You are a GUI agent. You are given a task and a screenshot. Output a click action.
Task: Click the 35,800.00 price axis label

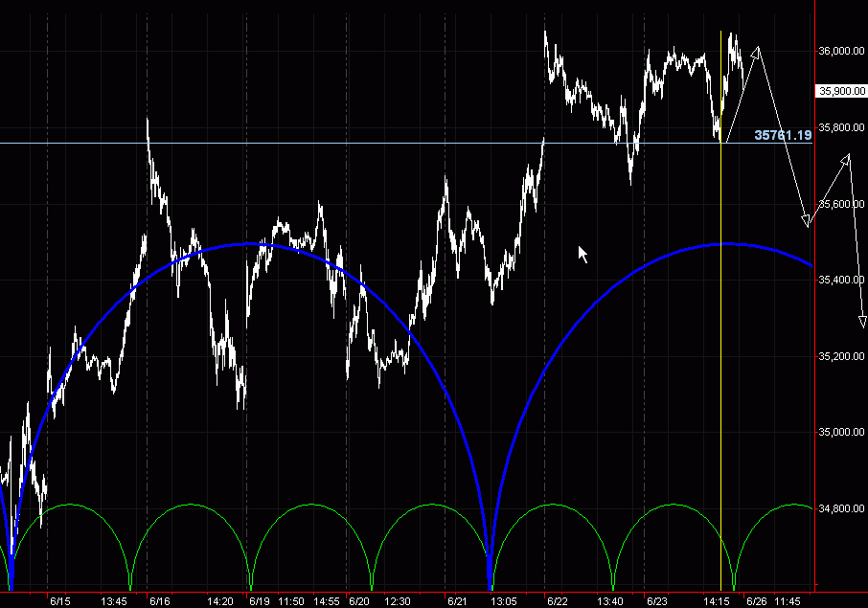[841, 127]
